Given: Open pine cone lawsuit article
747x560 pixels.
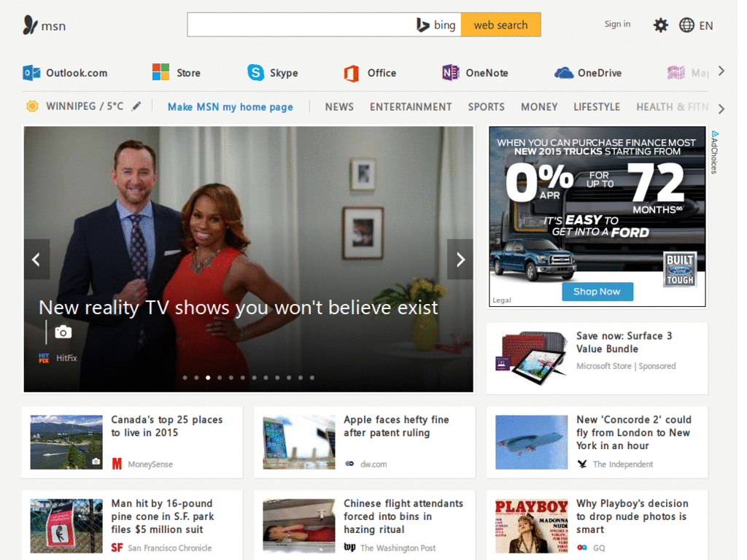Looking at the screenshot, I should pyautogui.click(x=163, y=516).
